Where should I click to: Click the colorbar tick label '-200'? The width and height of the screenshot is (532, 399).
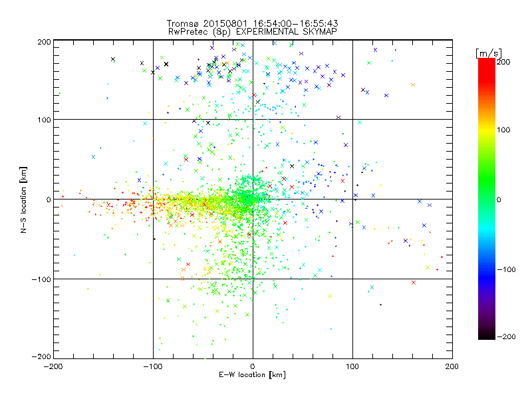coord(506,336)
